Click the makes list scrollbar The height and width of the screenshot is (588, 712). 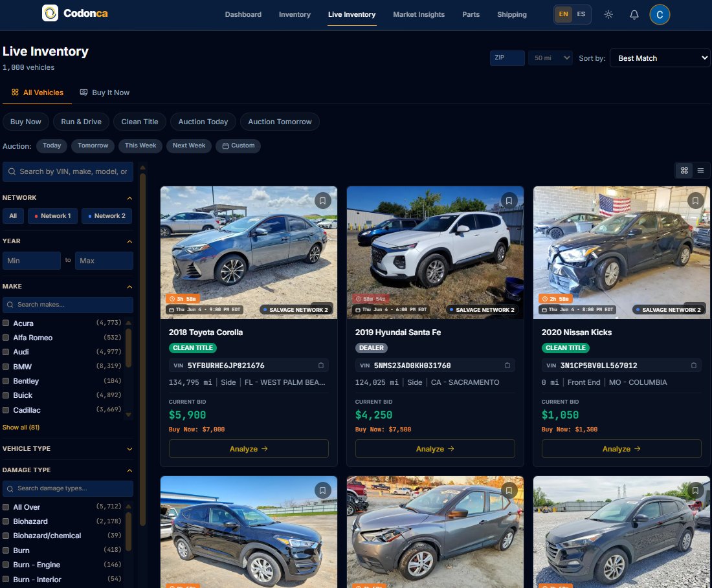click(129, 348)
